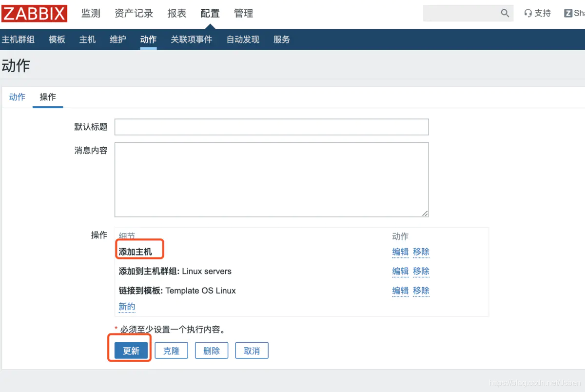Open the 管理 menu
585x392 pixels.
coord(244,13)
